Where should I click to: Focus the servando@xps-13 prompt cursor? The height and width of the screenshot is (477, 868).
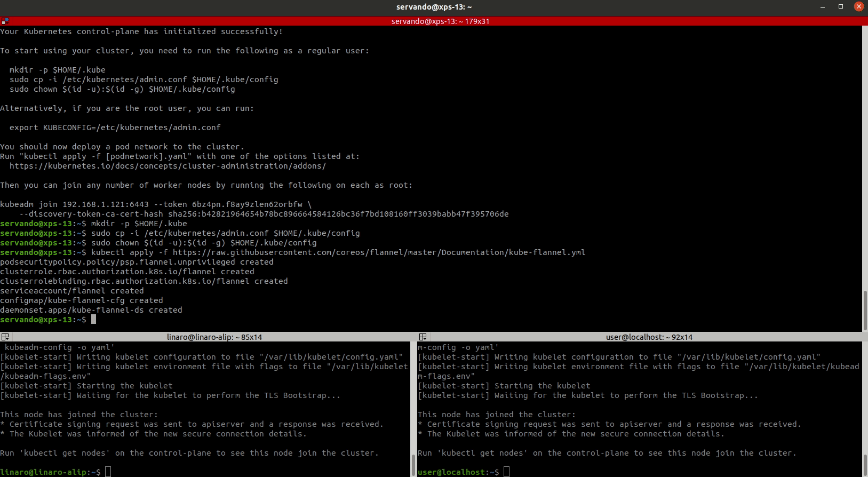point(94,320)
